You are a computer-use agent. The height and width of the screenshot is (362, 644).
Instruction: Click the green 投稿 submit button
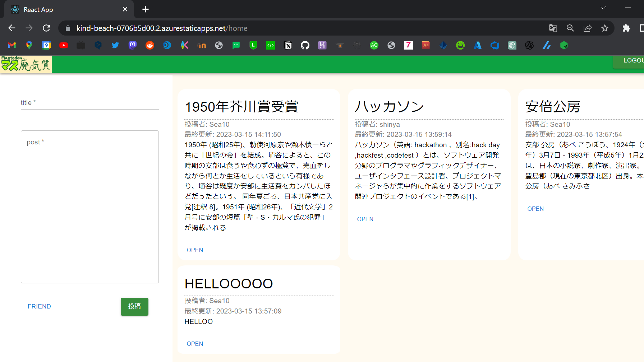(x=134, y=306)
